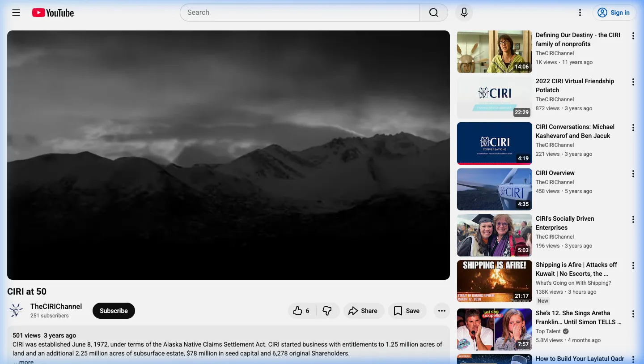The height and width of the screenshot is (364, 644).
Task: Click the 'CIRI at 50' video title
Action: tap(27, 291)
